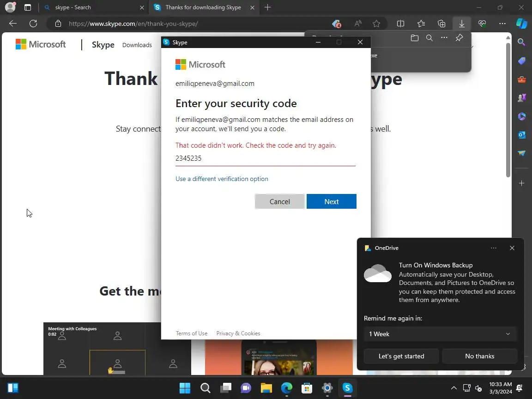Open downloads folder icon in Downloads panel
This screenshot has height=399, width=532.
414,38
